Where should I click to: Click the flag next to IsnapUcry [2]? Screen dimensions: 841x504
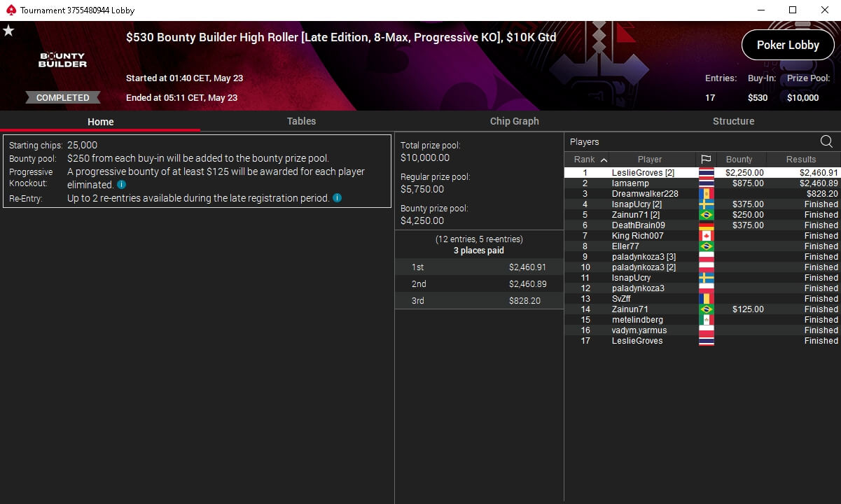click(x=706, y=204)
